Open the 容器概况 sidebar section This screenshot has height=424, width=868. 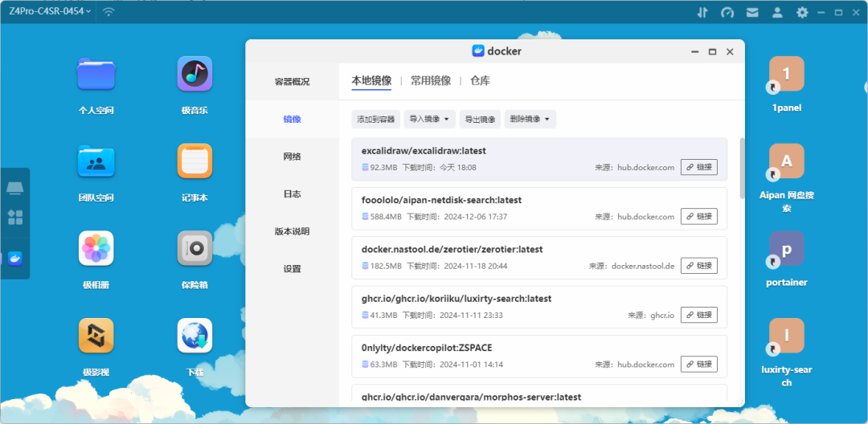[293, 82]
